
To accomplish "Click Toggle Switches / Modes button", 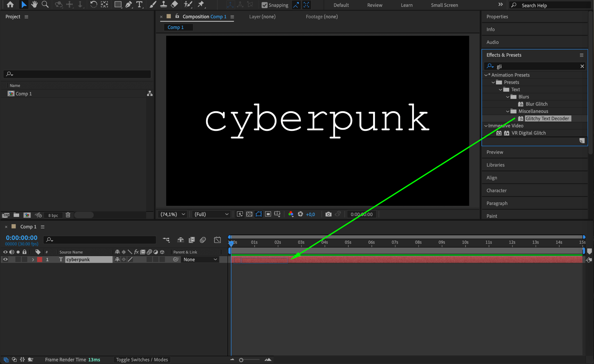I will [142, 360].
